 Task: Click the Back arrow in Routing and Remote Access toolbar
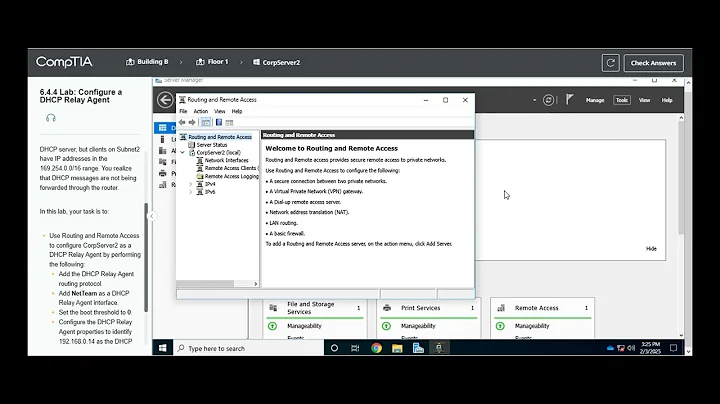(182, 122)
